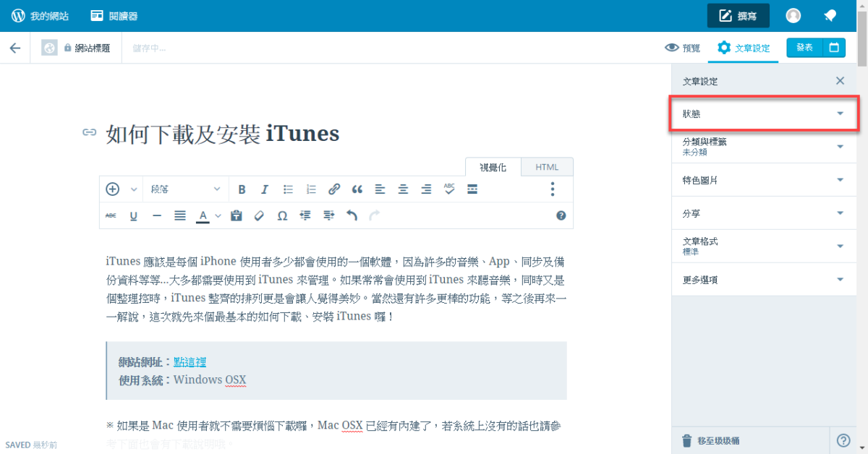Toggle Post Settings (文章設定) tab
The width and height of the screenshot is (868, 454).
coord(743,48)
